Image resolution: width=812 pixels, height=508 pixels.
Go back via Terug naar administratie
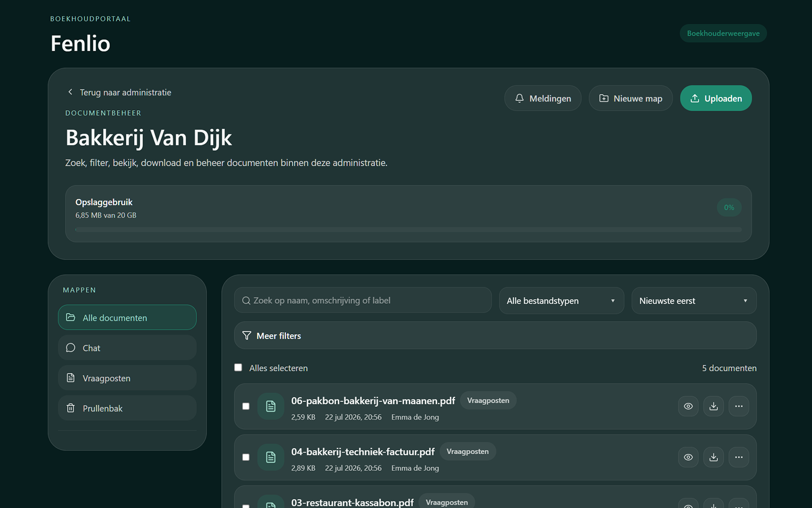click(119, 92)
